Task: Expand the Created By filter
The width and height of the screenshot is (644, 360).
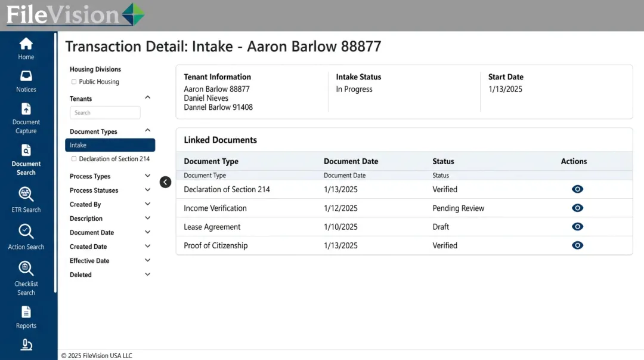Action: 147,204
